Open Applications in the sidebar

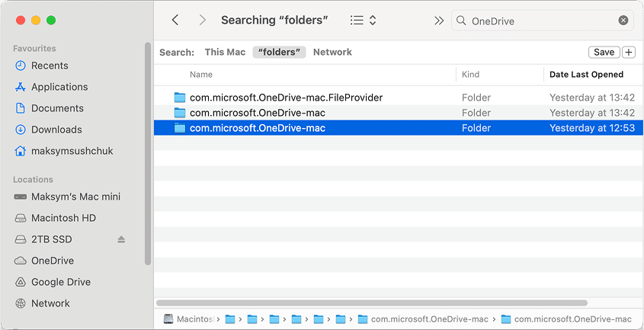(x=59, y=87)
